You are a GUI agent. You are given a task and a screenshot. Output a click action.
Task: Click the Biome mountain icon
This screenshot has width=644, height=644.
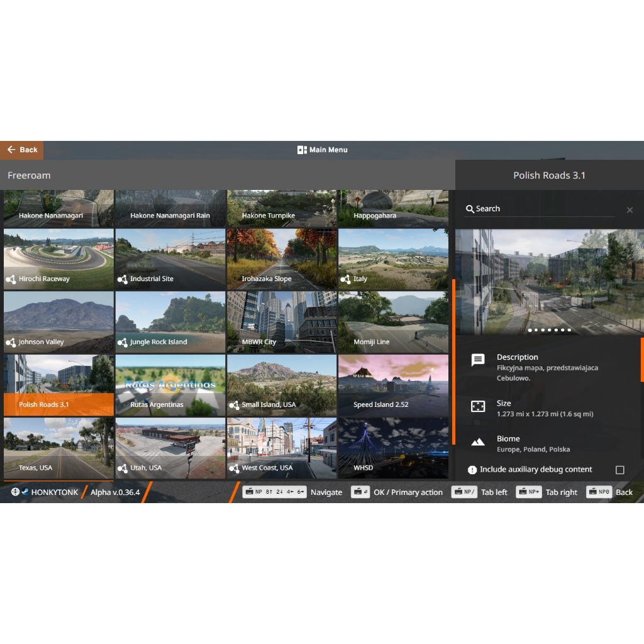click(x=478, y=442)
